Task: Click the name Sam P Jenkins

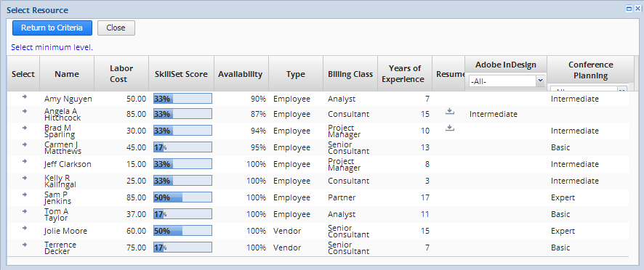Action: (57, 197)
